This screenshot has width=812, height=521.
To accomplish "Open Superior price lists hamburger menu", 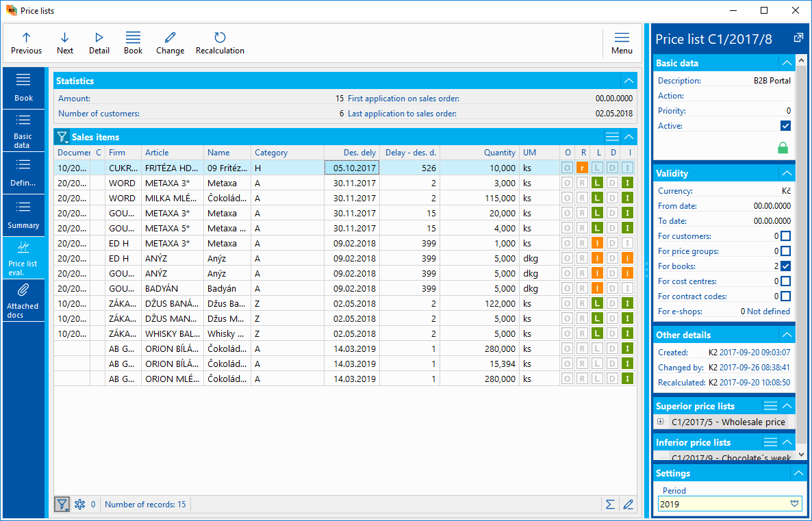I will pyautogui.click(x=770, y=405).
